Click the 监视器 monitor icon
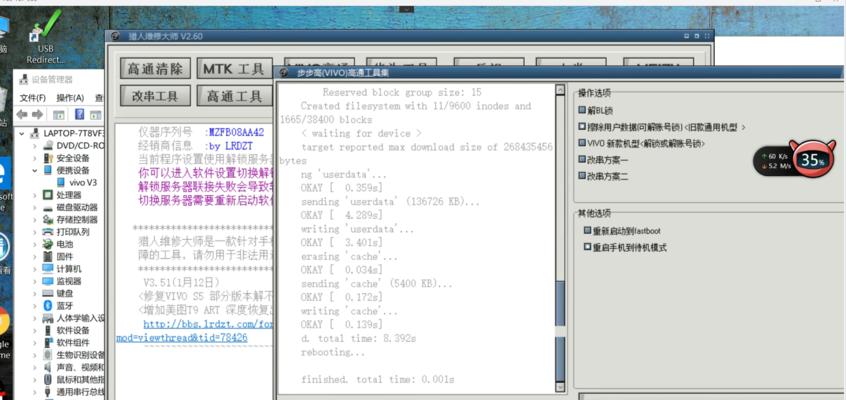The height and width of the screenshot is (400, 846). [x=48, y=281]
